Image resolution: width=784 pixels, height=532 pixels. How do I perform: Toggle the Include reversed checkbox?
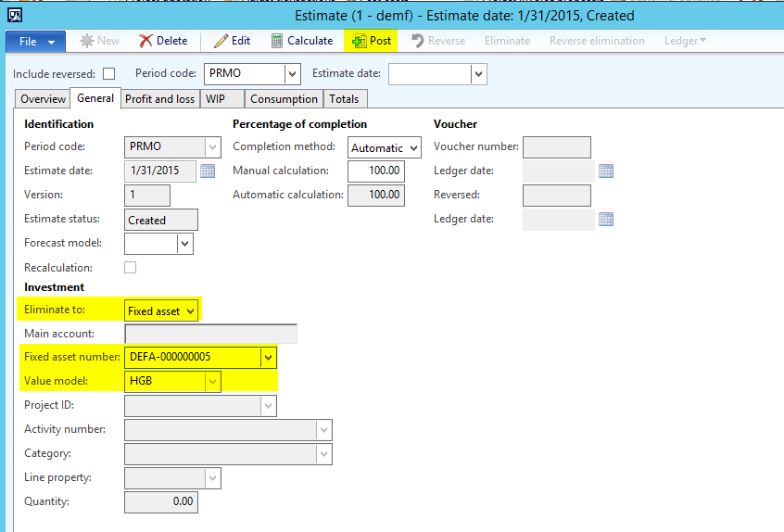tap(109, 74)
